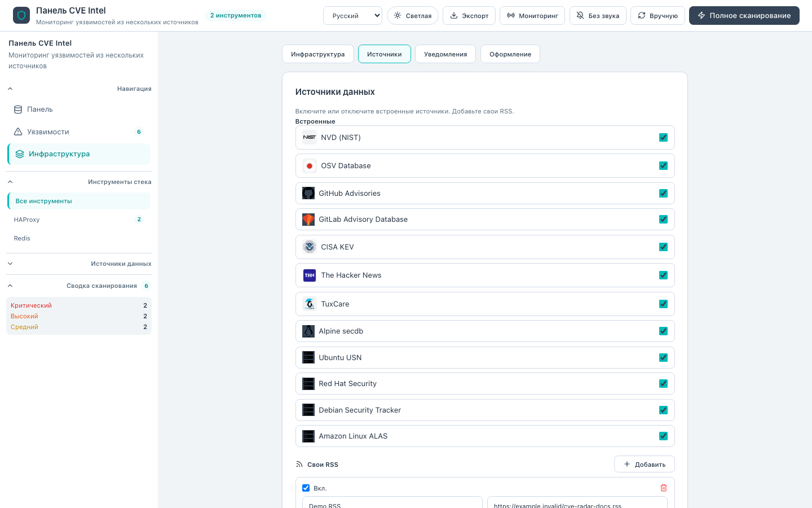Screen dimensions: 812x508
Task: Click the database icon next to Панель
Action: click(x=18, y=110)
